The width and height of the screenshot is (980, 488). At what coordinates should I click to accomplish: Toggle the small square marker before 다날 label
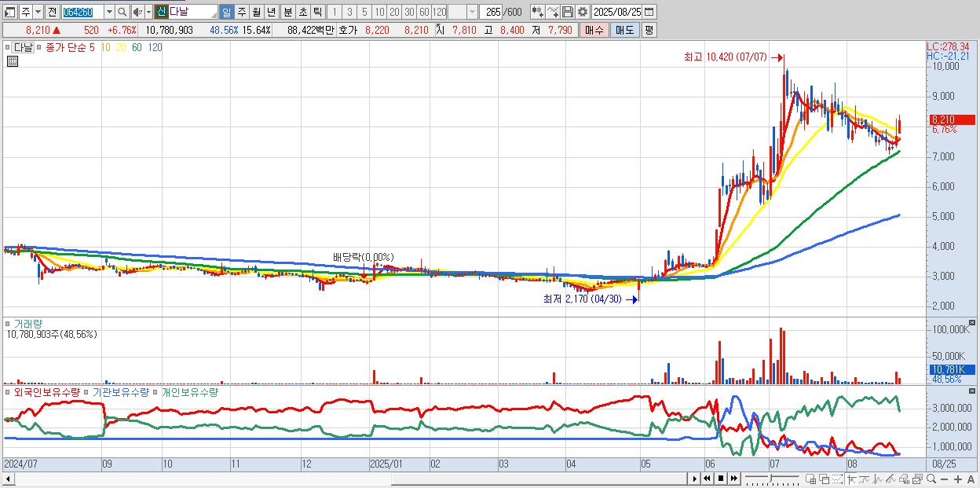(x=8, y=47)
